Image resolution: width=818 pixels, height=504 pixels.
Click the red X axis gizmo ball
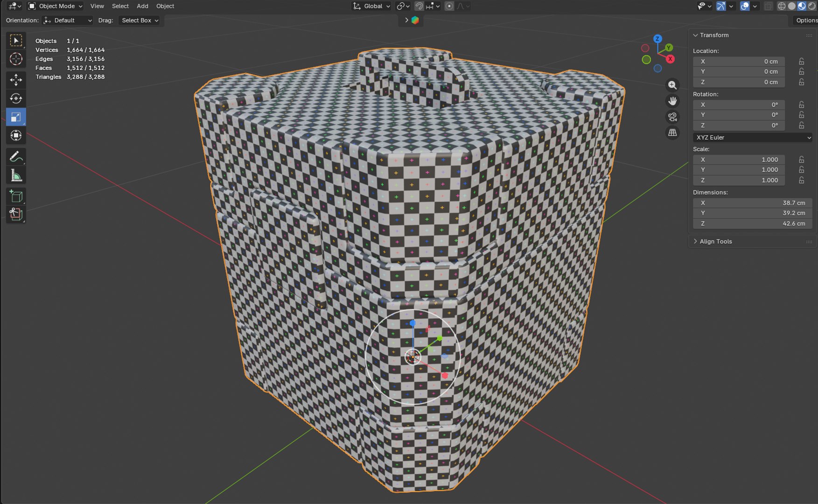point(670,59)
